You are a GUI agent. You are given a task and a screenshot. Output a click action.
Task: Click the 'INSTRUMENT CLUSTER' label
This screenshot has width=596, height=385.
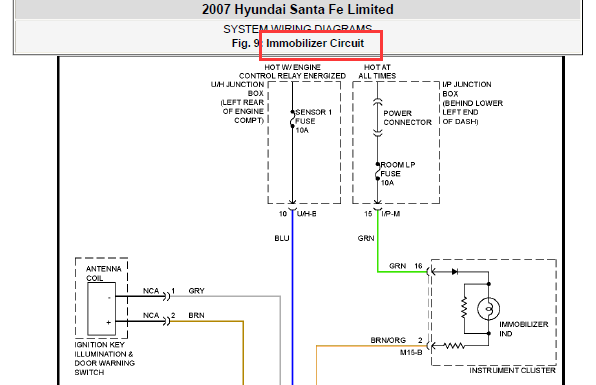(512, 370)
